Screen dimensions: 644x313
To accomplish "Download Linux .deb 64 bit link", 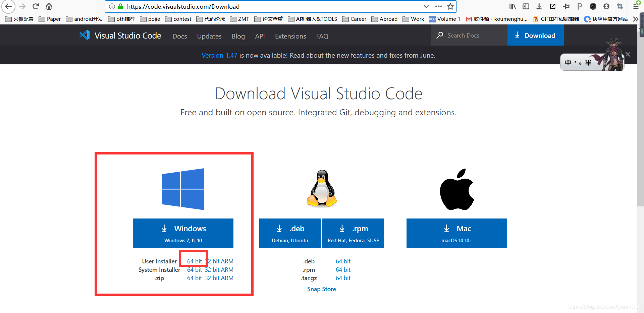I will tap(343, 261).
